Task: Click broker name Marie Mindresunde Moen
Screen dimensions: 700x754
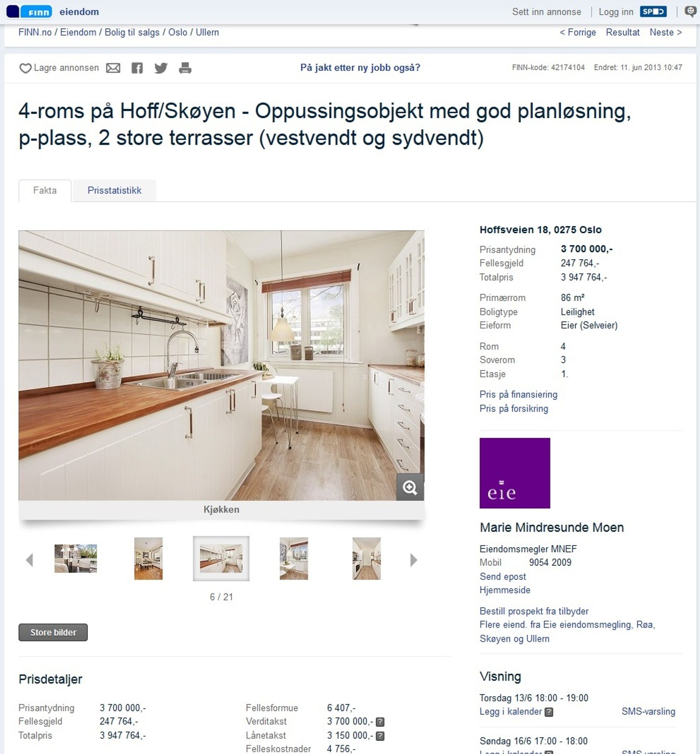Action: click(x=552, y=527)
